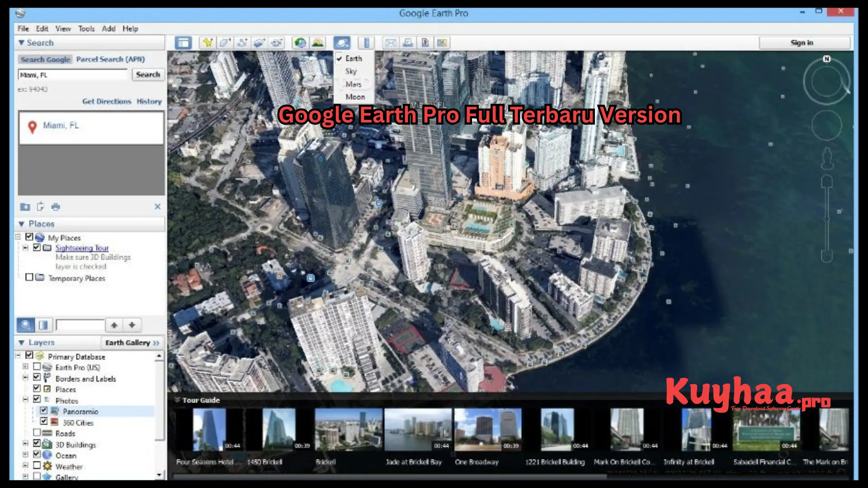Image resolution: width=868 pixels, height=488 pixels.
Task: Click the copy-as-KML icon below search results
Action: click(x=40, y=207)
